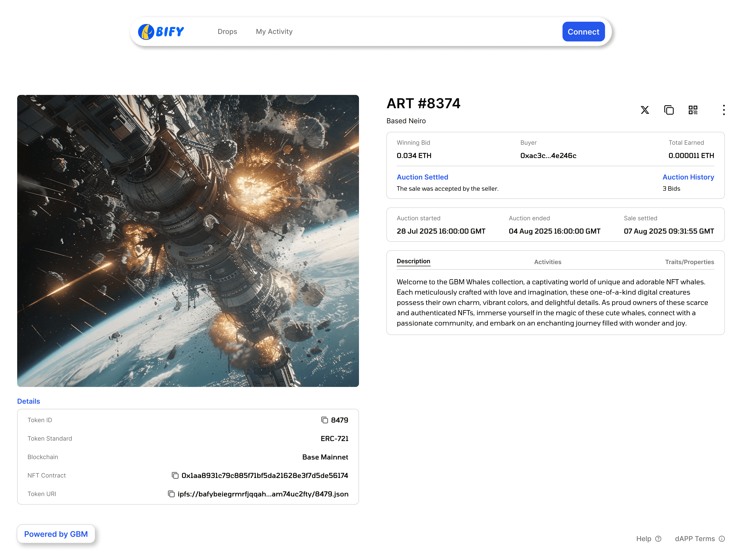This screenshot has width=742, height=560.
Task: Select the Description tab
Action: tap(413, 261)
